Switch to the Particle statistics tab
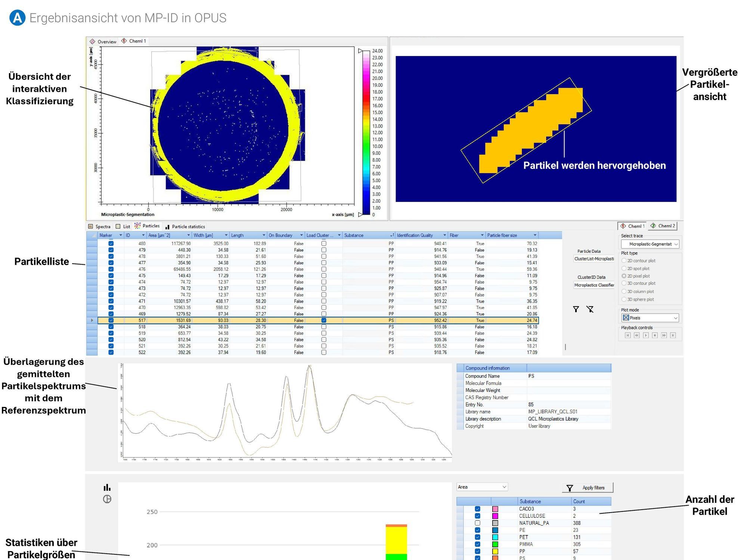Viewport: 747px width, 560px height. tap(185, 227)
